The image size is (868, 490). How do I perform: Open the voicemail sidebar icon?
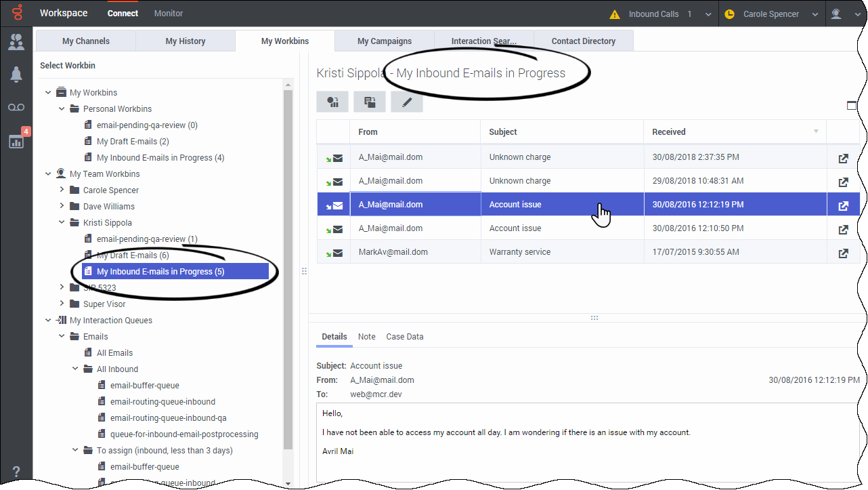(16, 108)
